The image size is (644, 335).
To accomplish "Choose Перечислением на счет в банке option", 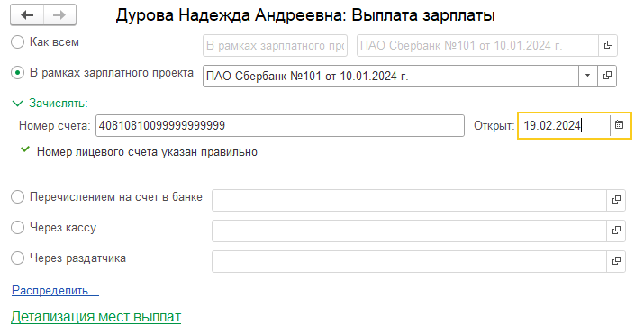I will pos(18,197).
